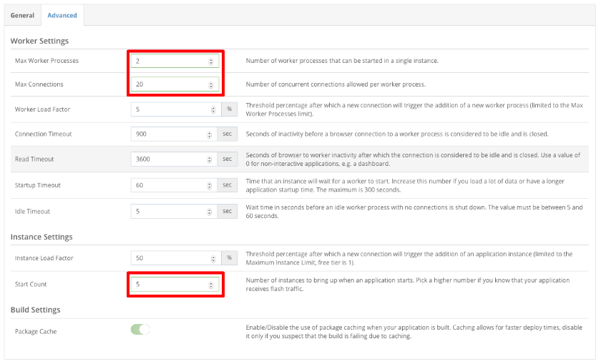601x364 pixels.
Task: Click the Worker Load Factor field
Action: coord(169,109)
